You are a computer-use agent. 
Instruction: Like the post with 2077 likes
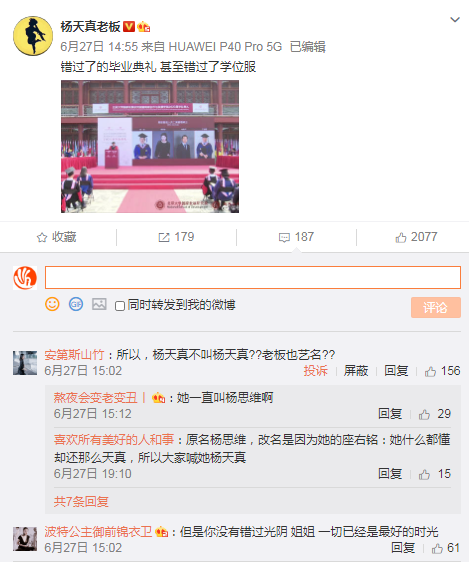(401, 237)
